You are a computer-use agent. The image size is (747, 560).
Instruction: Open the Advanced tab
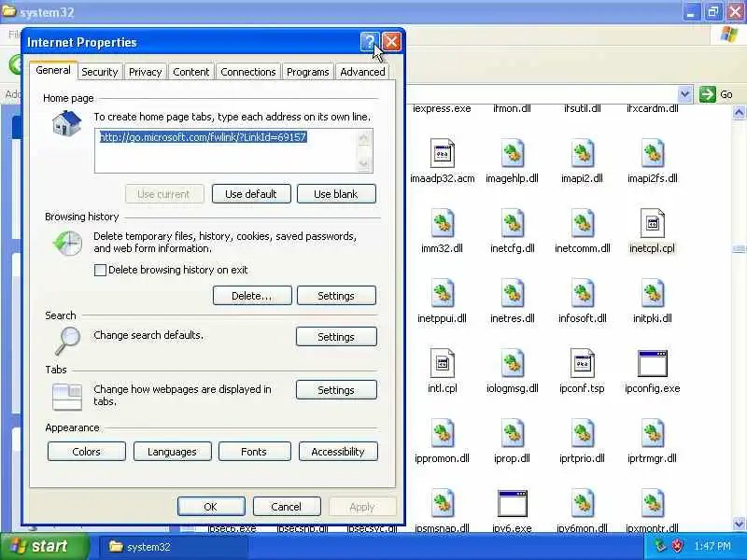click(x=362, y=72)
